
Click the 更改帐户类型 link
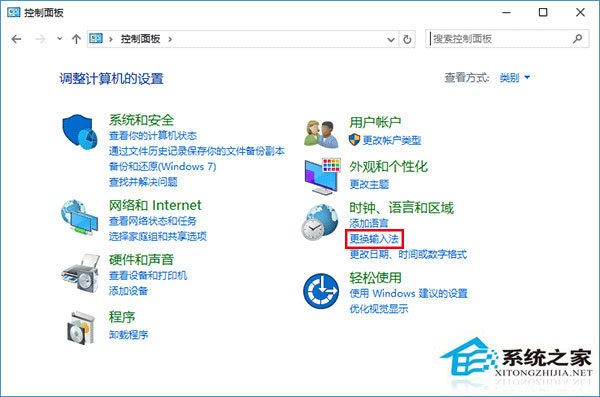pos(392,141)
